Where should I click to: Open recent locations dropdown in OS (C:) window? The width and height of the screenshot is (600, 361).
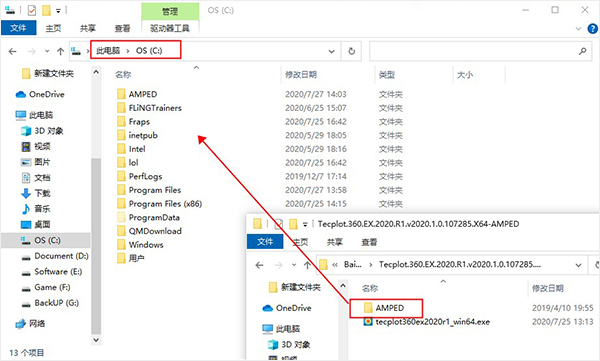47,51
